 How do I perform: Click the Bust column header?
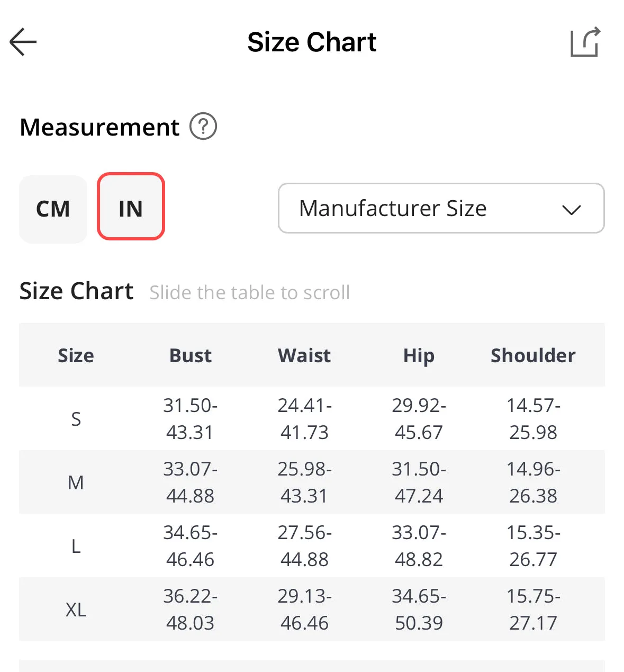[x=191, y=355]
